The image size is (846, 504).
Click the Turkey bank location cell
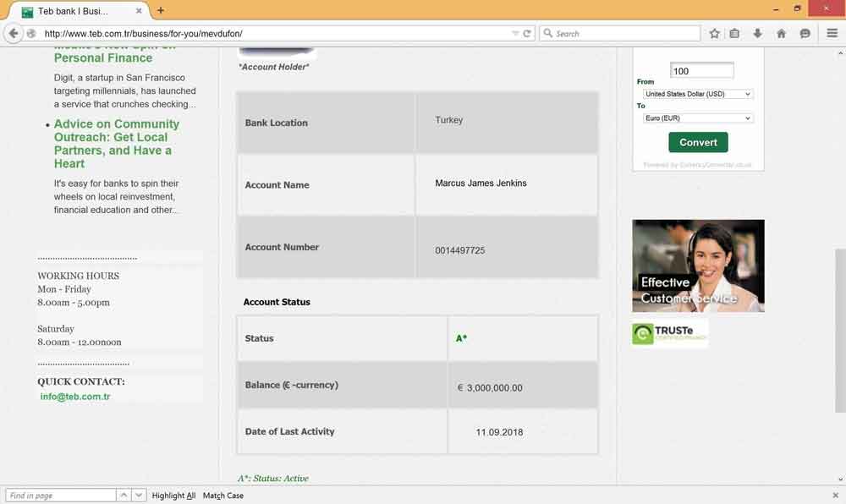point(507,123)
